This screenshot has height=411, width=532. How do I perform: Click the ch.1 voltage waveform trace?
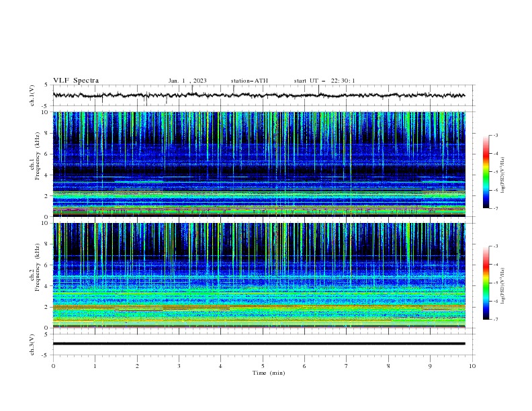tap(259, 95)
